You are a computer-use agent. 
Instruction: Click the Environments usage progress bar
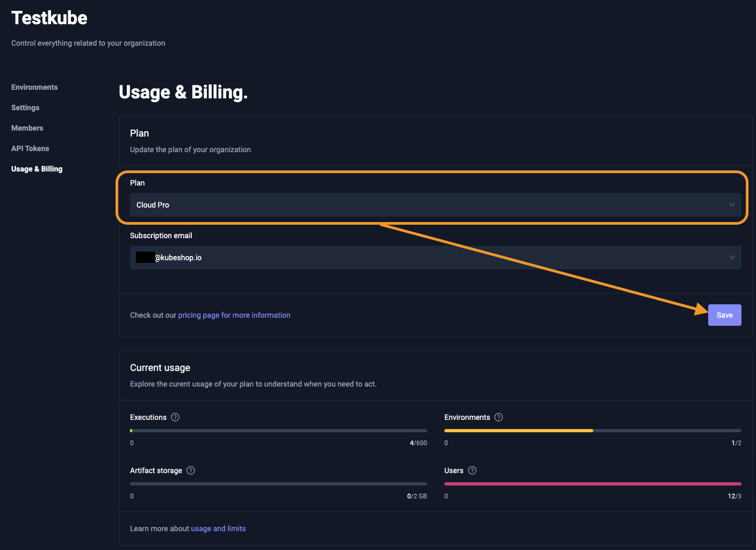click(x=593, y=431)
